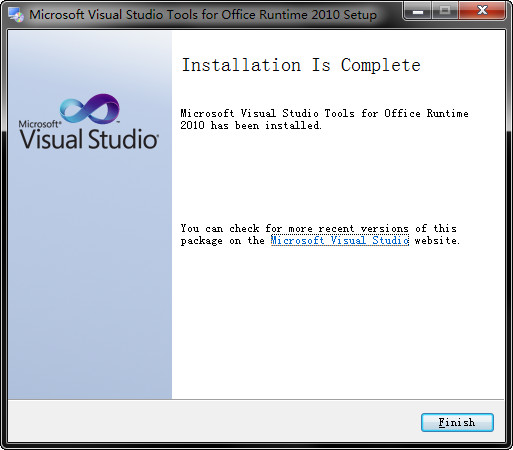Close the Setup window
The width and height of the screenshot is (513, 450).
click(x=482, y=11)
